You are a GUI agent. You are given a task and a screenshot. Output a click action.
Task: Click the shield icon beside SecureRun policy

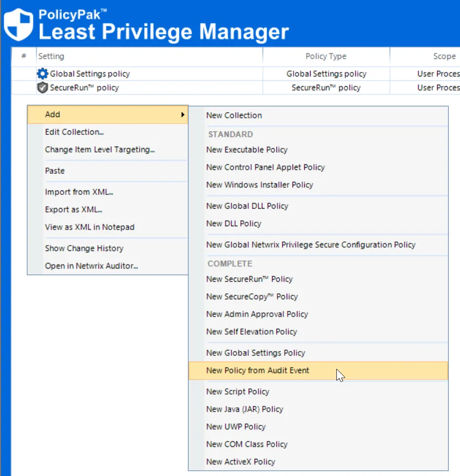[x=43, y=88]
